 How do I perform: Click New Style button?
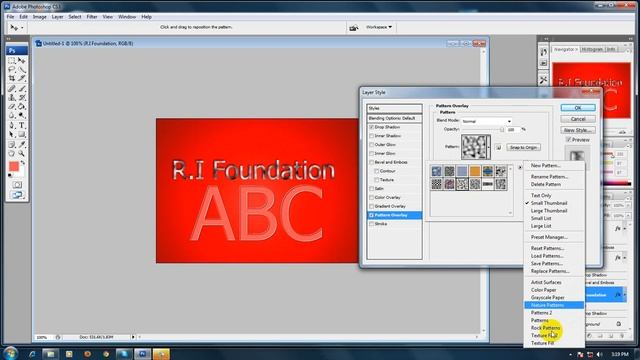point(578,130)
